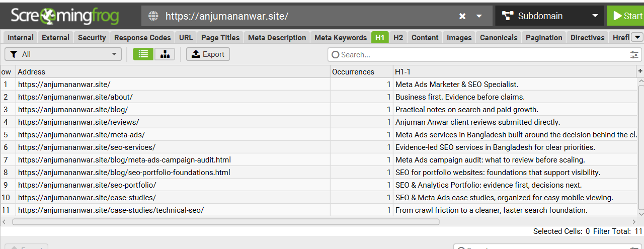Open search filter options sliders icon

(634, 54)
